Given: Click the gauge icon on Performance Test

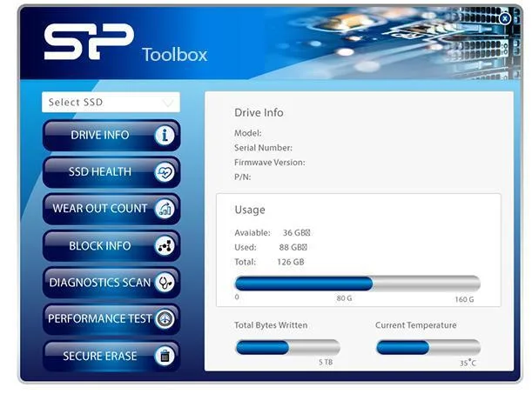Looking at the screenshot, I should coord(165,319).
